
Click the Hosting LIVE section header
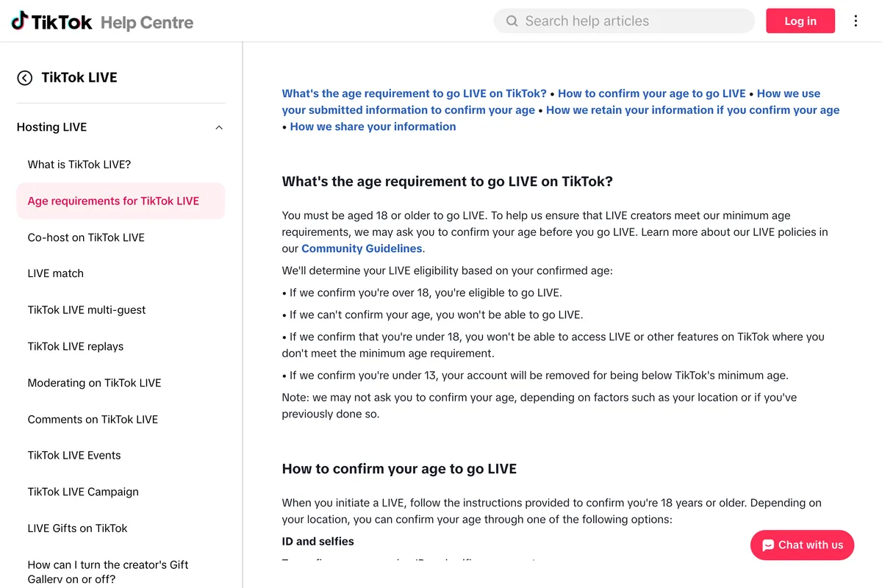click(121, 127)
